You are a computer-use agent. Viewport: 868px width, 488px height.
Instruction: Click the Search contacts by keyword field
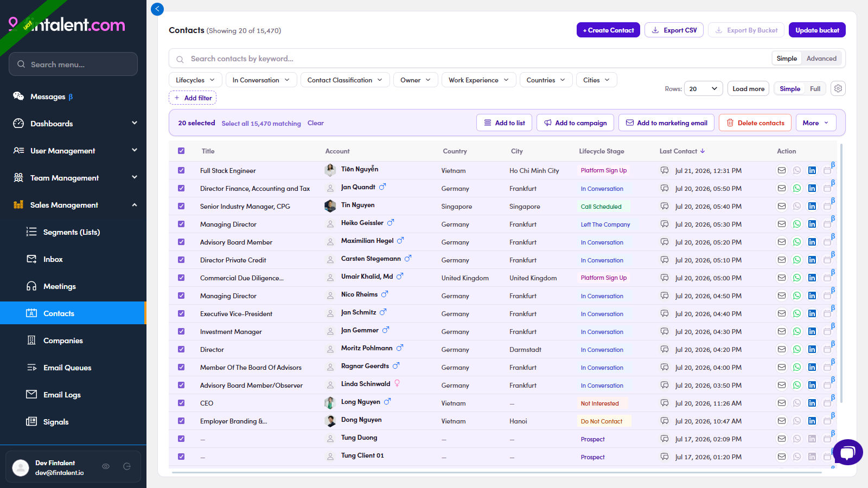(x=477, y=59)
